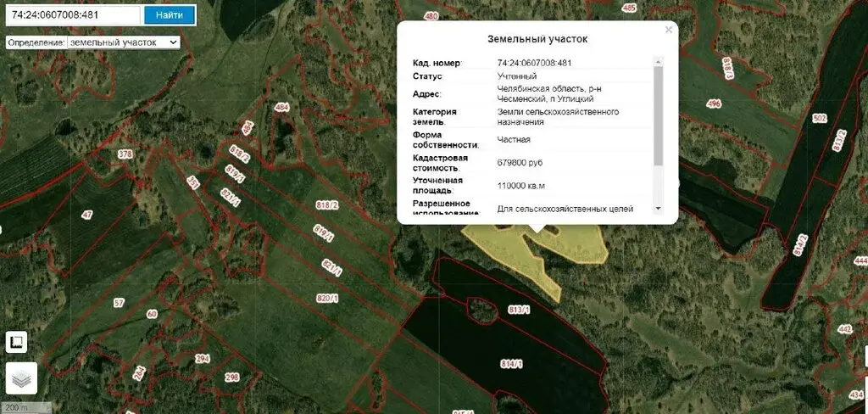
Task: Select parcel label 378 on map
Action: (x=125, y=154)
